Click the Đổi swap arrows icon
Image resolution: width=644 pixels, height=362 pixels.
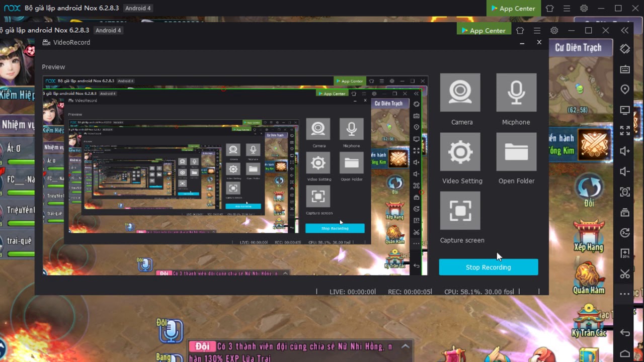[x=589, y=190]
